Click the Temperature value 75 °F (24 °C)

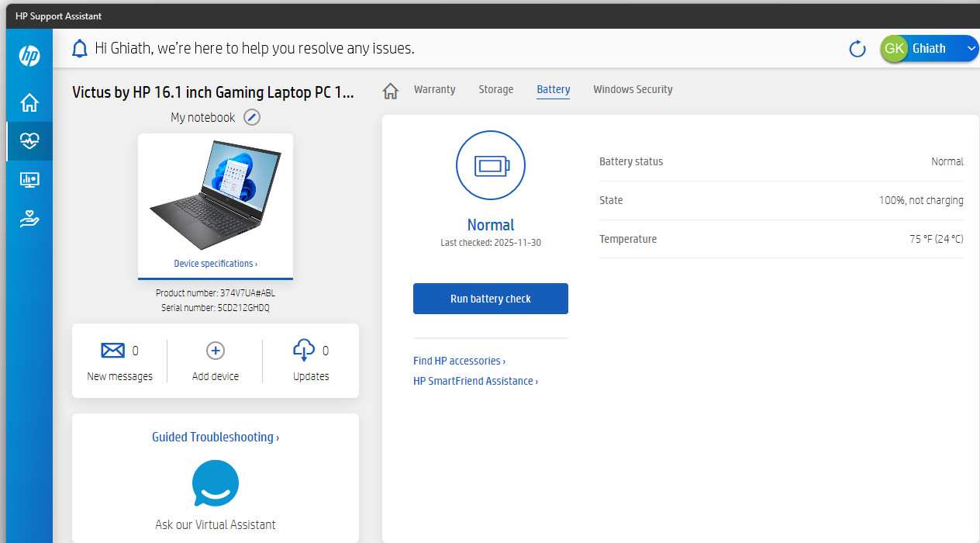click(937, 239)
